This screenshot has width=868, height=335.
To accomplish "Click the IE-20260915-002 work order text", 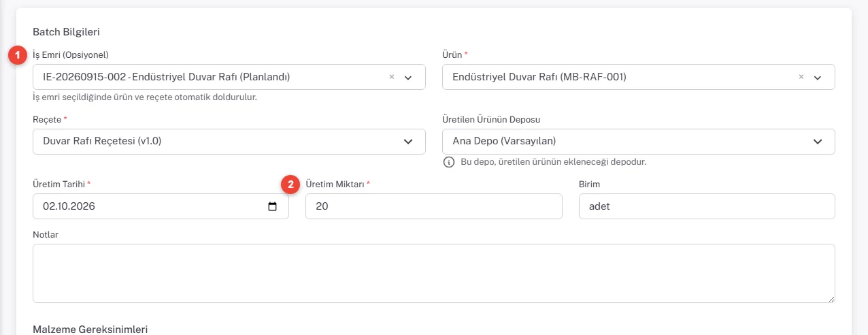I will coord(167,77).
